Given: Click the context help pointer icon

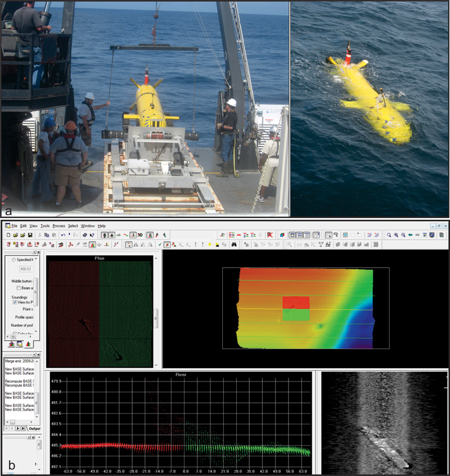Looking at the screenshot, I should 91,234.
